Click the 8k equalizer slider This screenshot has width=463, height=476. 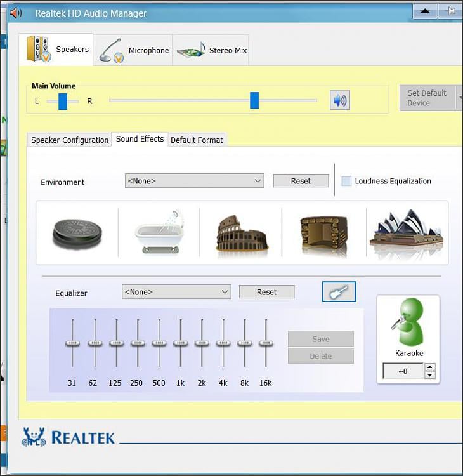[x=245, y=343]
